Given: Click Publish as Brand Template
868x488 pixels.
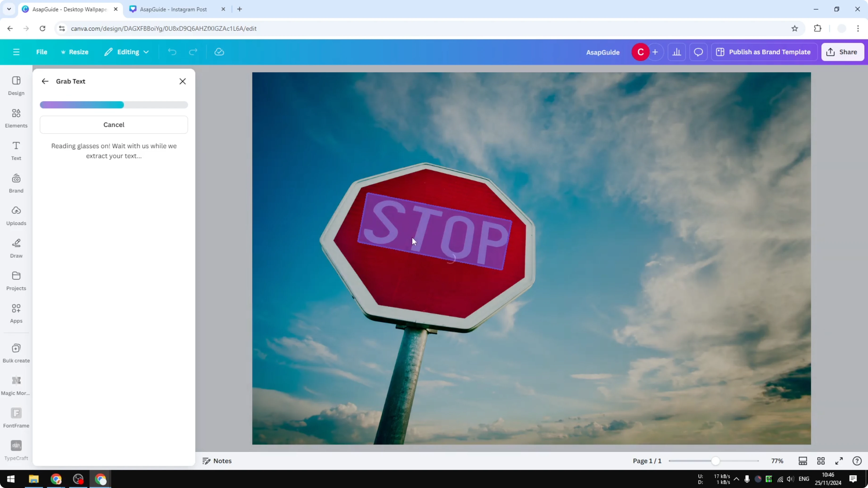Looking at the screenshot, I should click(764, 52).
